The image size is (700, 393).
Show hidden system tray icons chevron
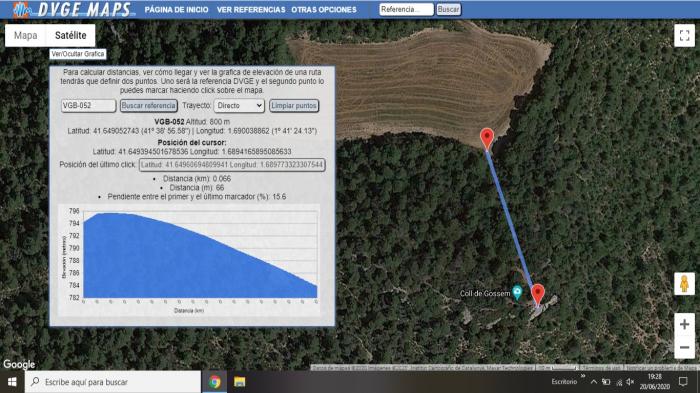594,382
